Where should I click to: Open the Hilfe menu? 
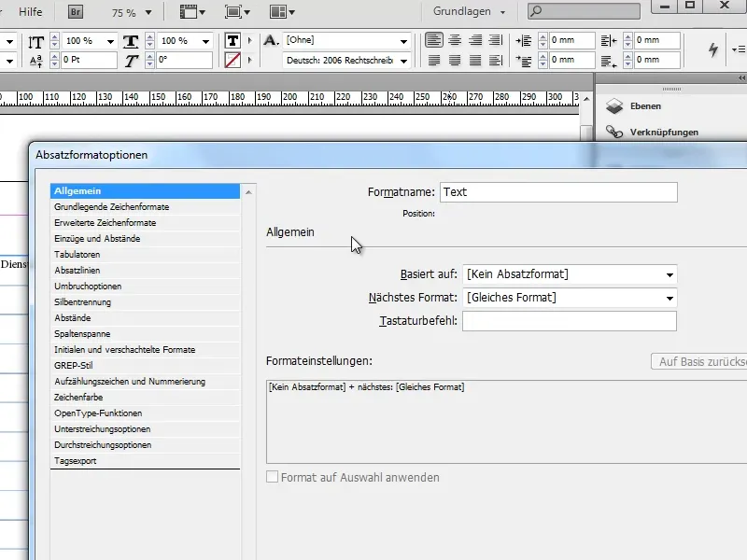coord(30,12)
